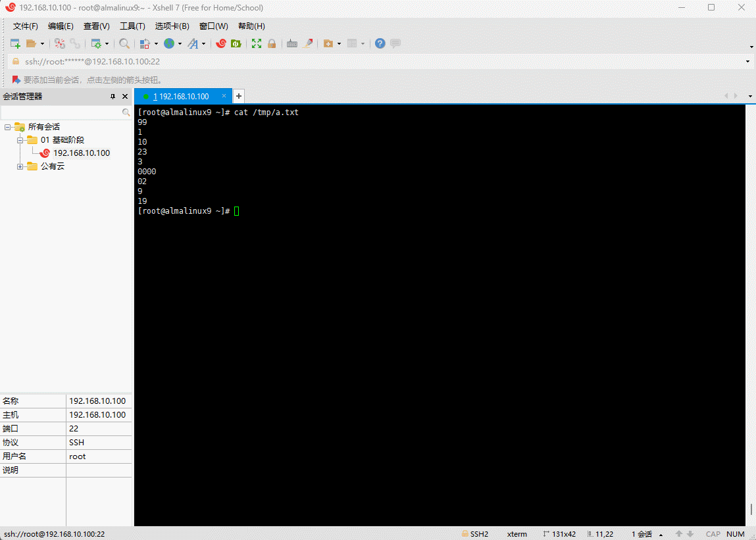Screen dimensions: 756x540
Task: Select the 192.168.10.100 session in tree
Action: 81,153
